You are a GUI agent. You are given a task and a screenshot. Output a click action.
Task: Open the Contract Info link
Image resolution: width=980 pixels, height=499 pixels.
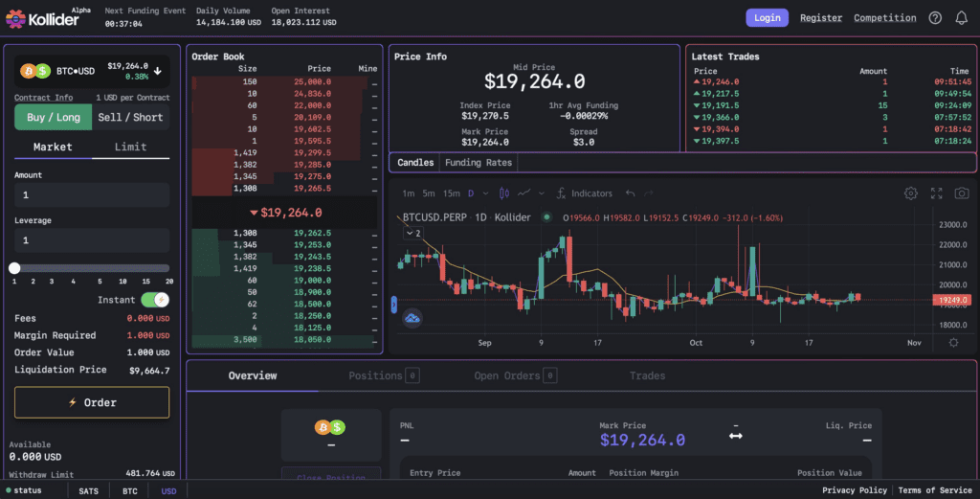click(43, 98)
